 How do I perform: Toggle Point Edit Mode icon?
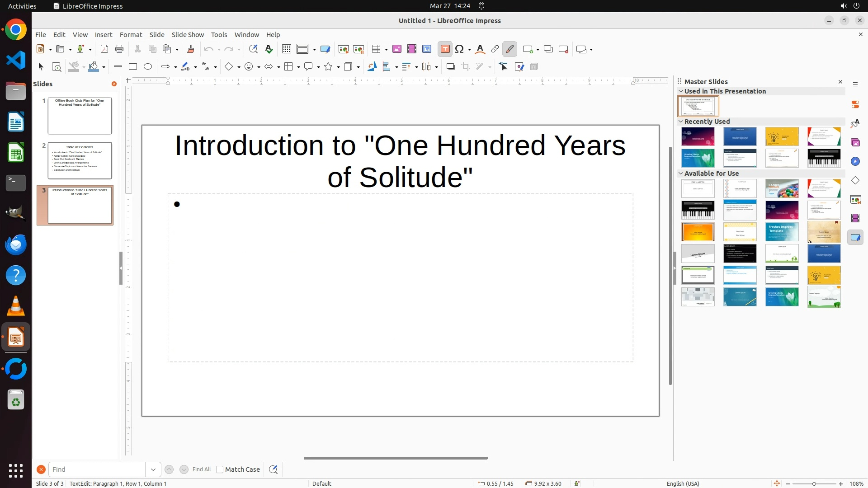coord(504,67)
